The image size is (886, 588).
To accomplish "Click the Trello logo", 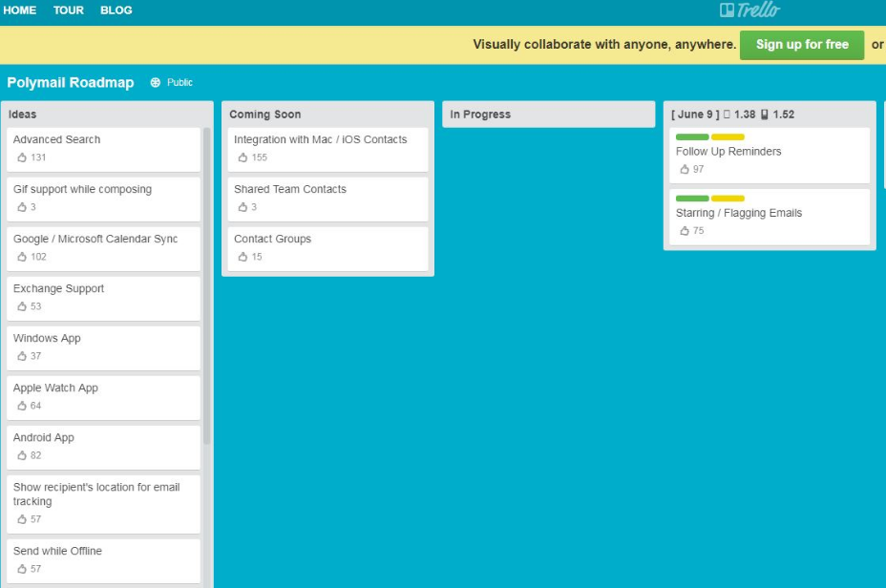I will coord(749,10).
